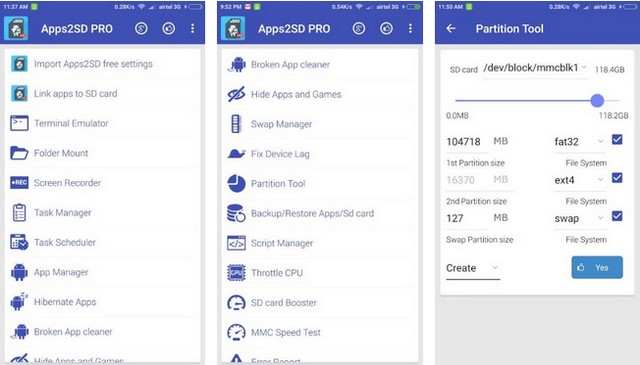Screen dimensions: 640x365
Task: Open MMC Speed Test entry
Action: pyautogui.click(x=320, y=332)
